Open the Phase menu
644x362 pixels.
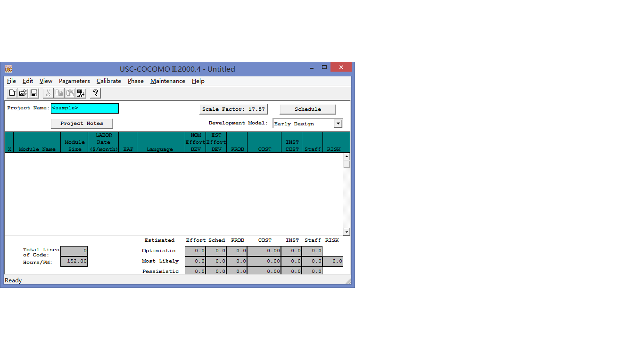pos(136,81)
